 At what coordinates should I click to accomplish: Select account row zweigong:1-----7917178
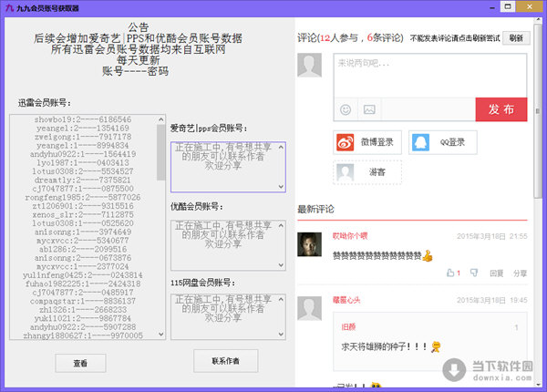[x=83, y=137]
